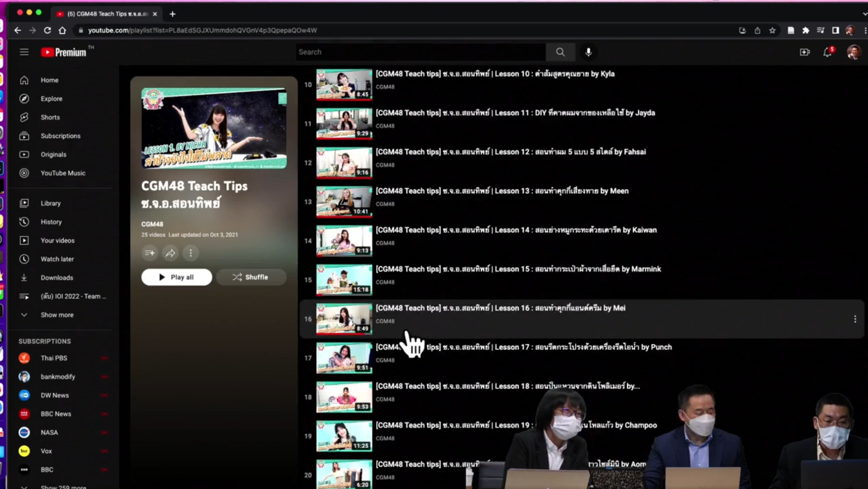The image size is (868, 489).
Task: Click Shuffle button
Action: (251, 277)
